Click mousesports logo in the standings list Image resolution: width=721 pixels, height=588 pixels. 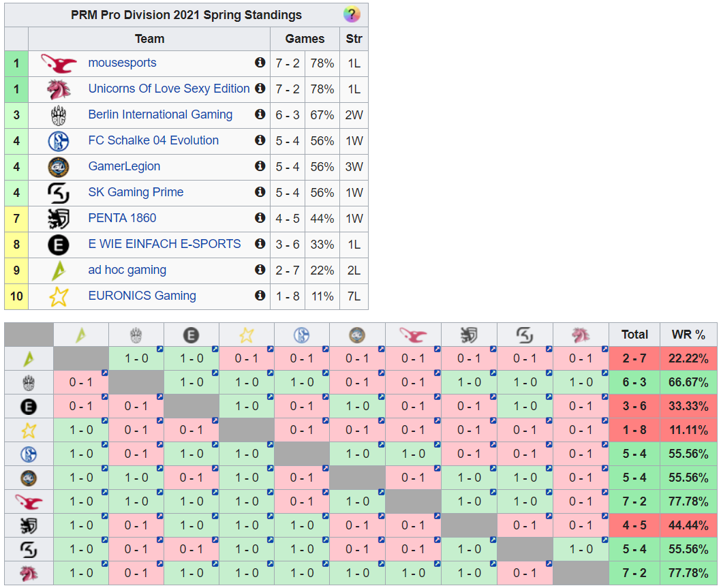pyautogui.click(x=59, y=63)
